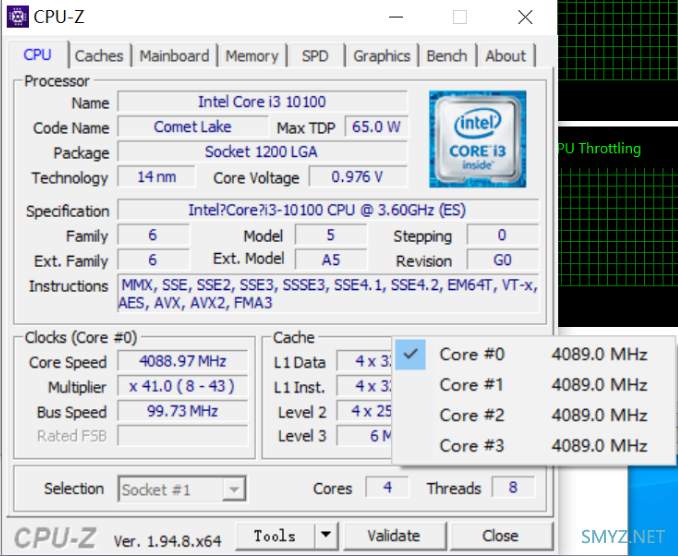Click the Ver. 1.94.8.x64 version text
The image size is (678, 556).
pyautogui.click(x=167, y=541)
